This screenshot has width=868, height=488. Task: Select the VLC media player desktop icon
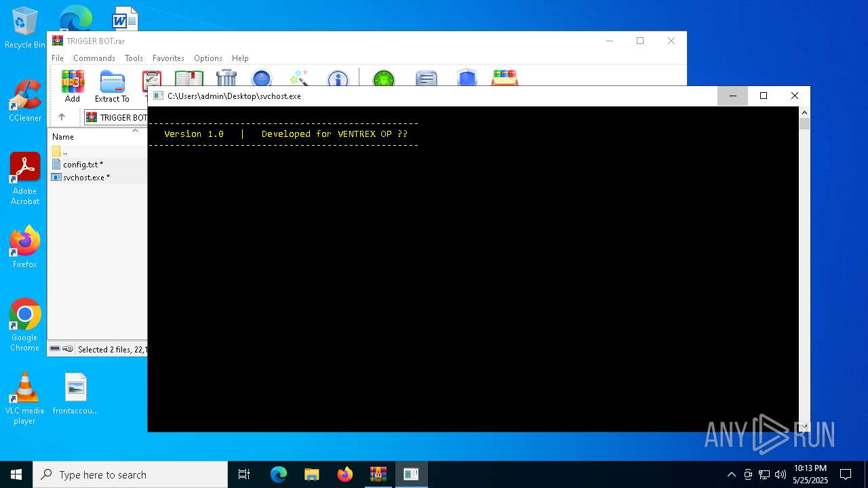pos(24,399)
